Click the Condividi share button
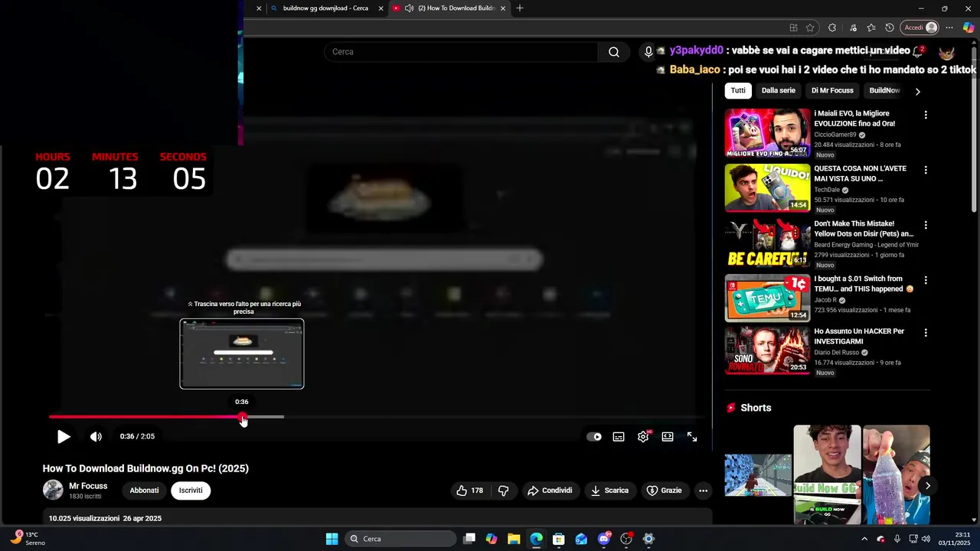Viewport: 980px width, 551px height. coord(550,491)
